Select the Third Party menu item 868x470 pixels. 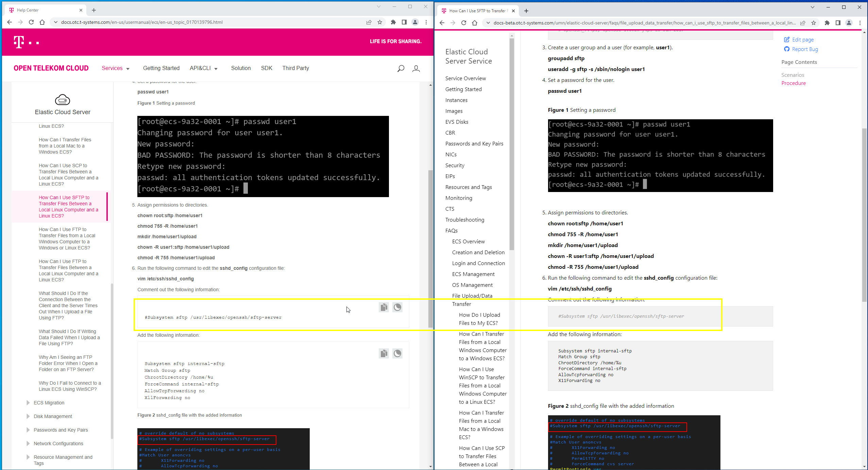point(295,68)
